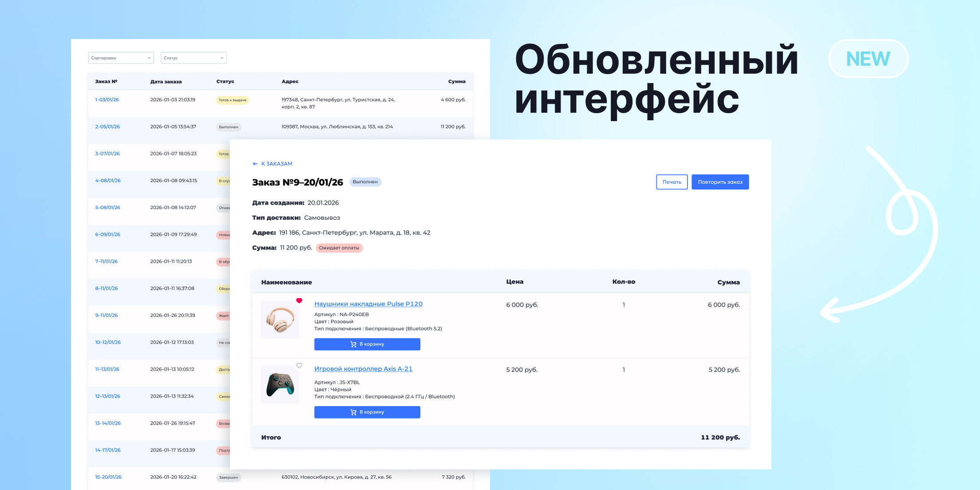980x490 pixels.
Task: Open the Сортировка dropdown
Action: point(121,58)
